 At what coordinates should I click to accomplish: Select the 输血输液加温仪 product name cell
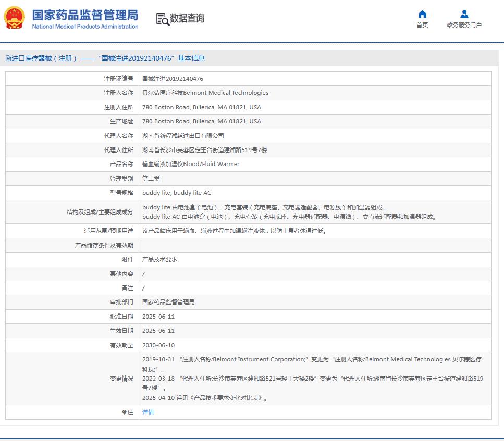[x=190, y=164]
